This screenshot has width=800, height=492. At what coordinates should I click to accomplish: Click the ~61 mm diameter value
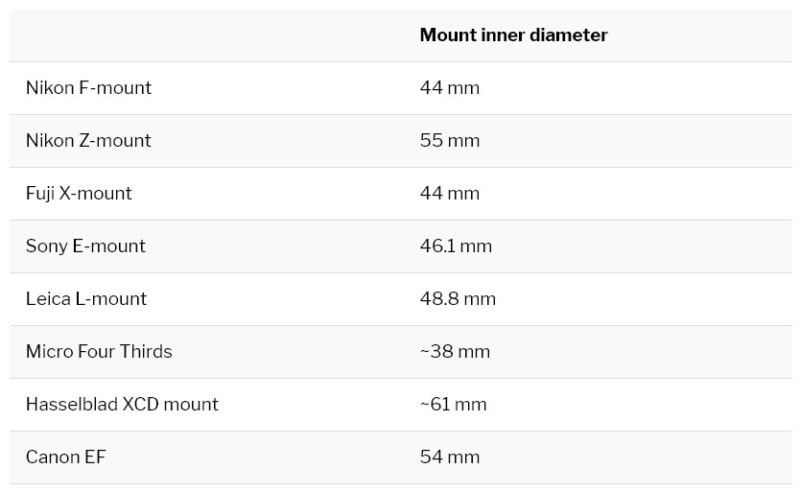click(452, 404)
